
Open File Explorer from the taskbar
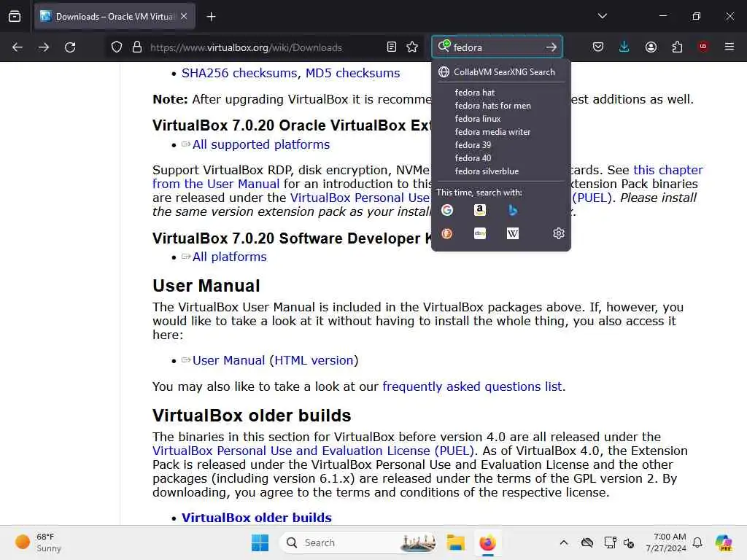(x=455, y=542)
